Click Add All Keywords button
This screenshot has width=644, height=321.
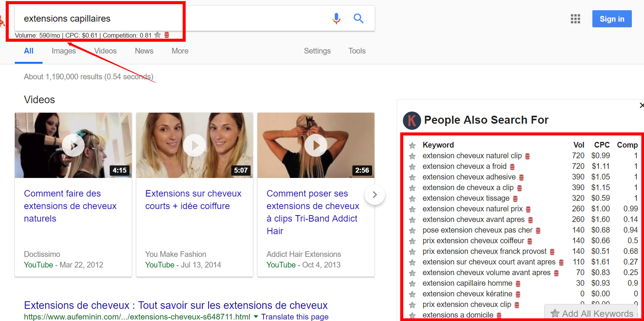tap(592, 313)
